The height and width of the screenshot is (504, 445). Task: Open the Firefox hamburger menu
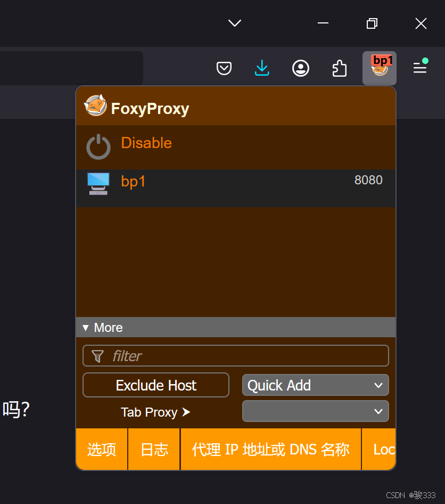[420, 68]
